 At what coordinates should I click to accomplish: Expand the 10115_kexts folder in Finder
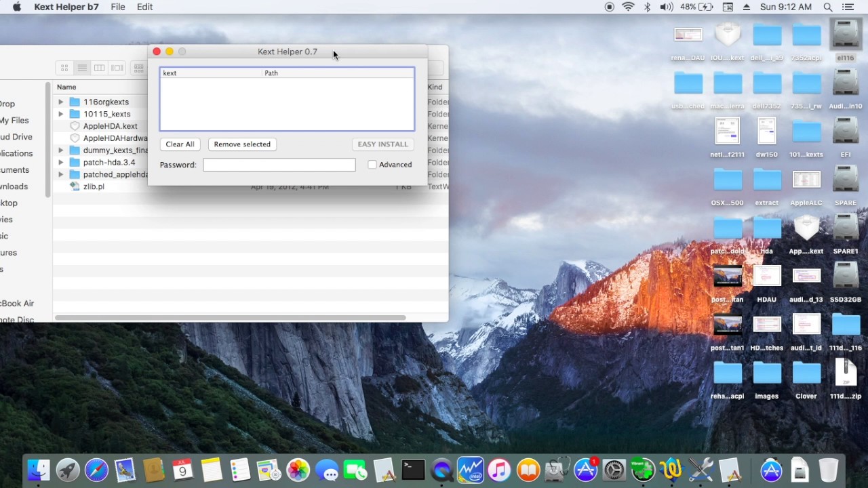click(61, 115)
